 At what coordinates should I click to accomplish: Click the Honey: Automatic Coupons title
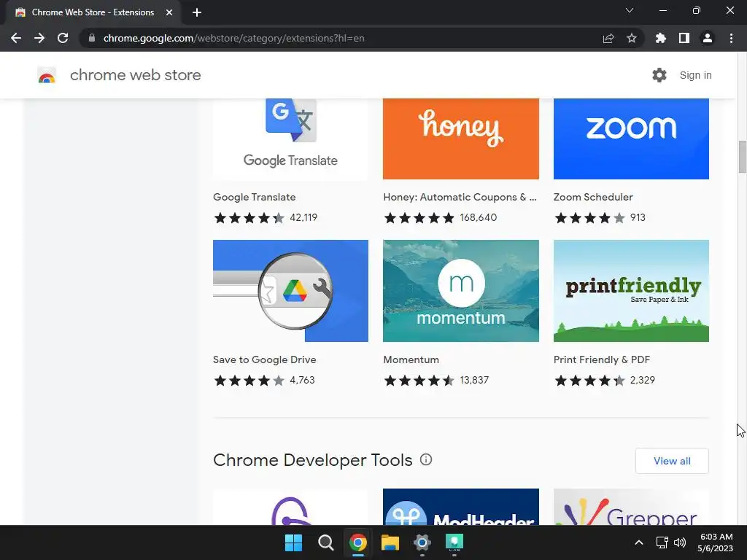point(460,197)
